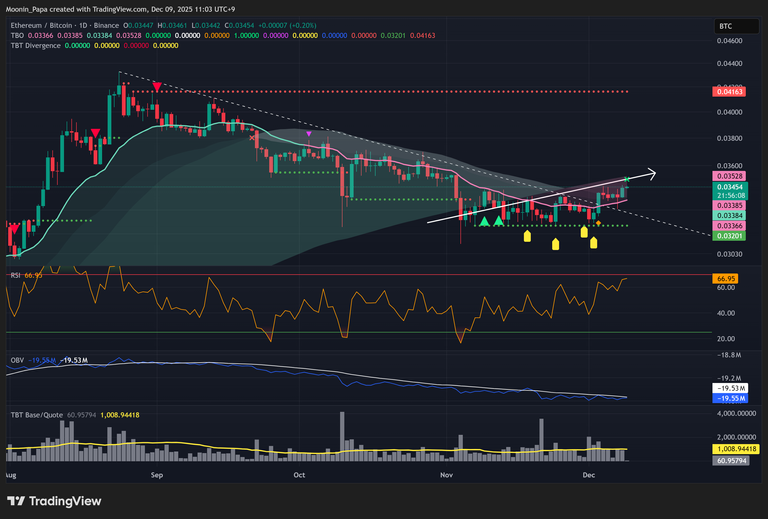The height and width of the screenshot is (519, 768).
Task: Click the white trendline arrowhead
Action: [x=651, y=174]
